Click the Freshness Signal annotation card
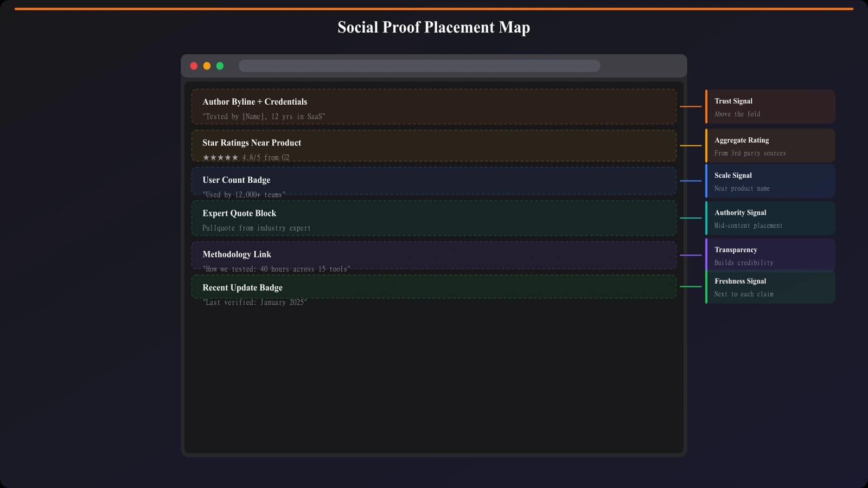Screen dimensions: 868x488 [x=770, y=287]
